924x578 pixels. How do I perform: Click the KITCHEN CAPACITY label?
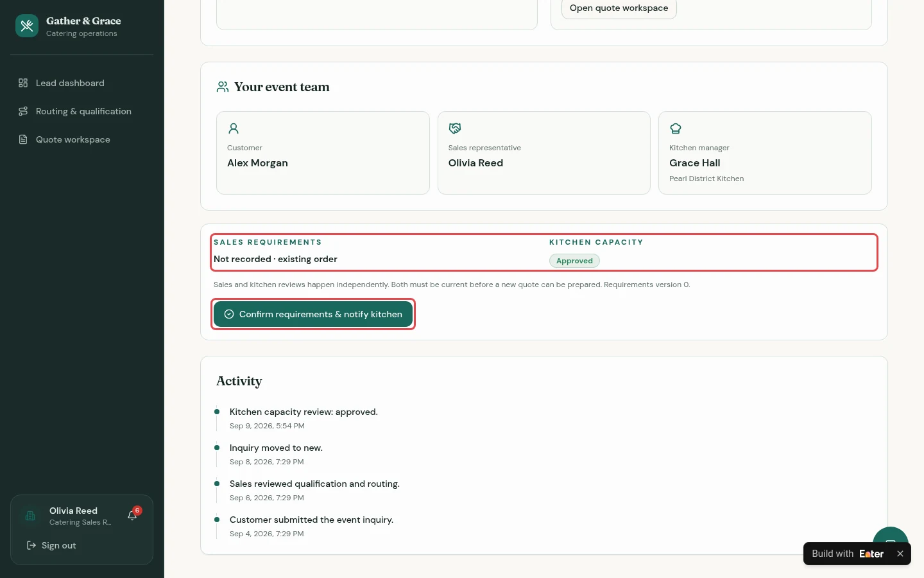click(596, 242)
